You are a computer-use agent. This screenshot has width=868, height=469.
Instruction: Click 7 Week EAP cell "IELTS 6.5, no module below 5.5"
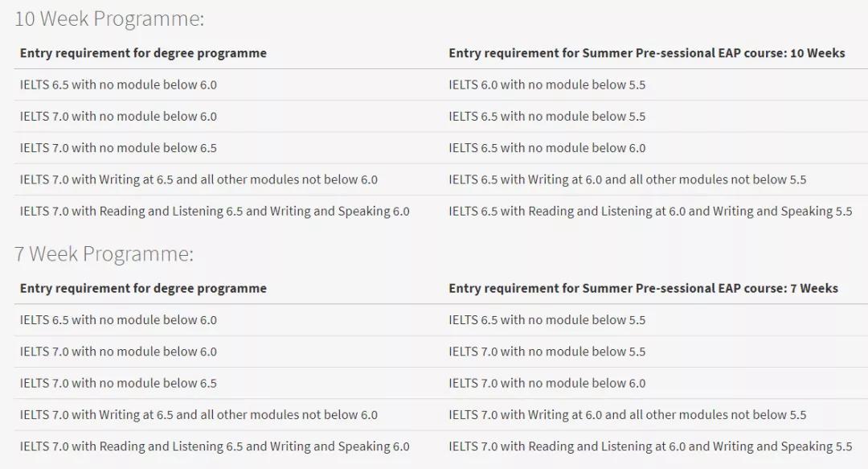[547, 319]
